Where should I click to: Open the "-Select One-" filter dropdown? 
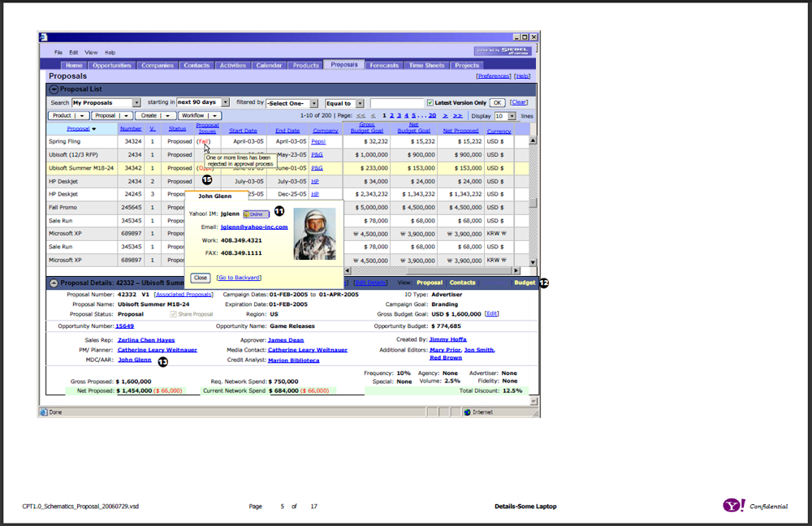click(315, 102)
